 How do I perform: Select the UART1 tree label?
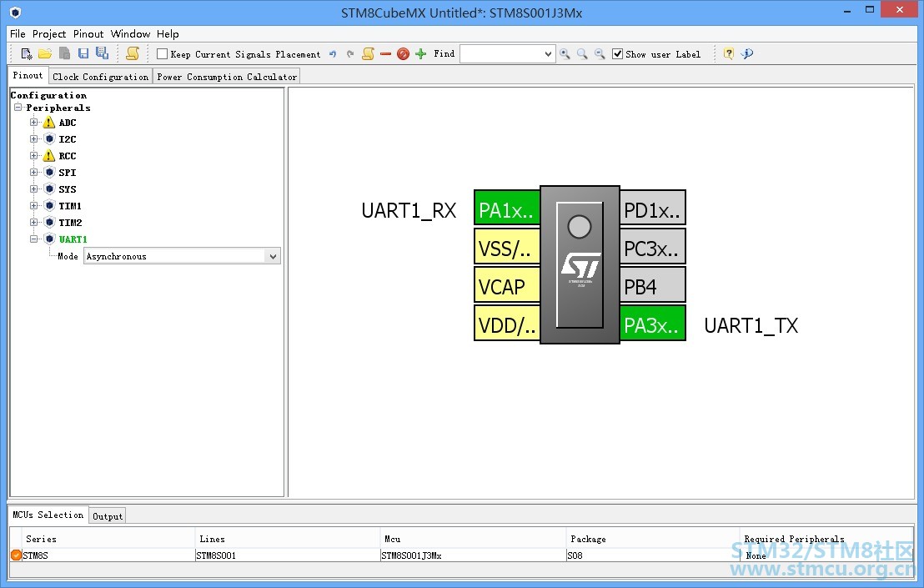pos(73,239)
